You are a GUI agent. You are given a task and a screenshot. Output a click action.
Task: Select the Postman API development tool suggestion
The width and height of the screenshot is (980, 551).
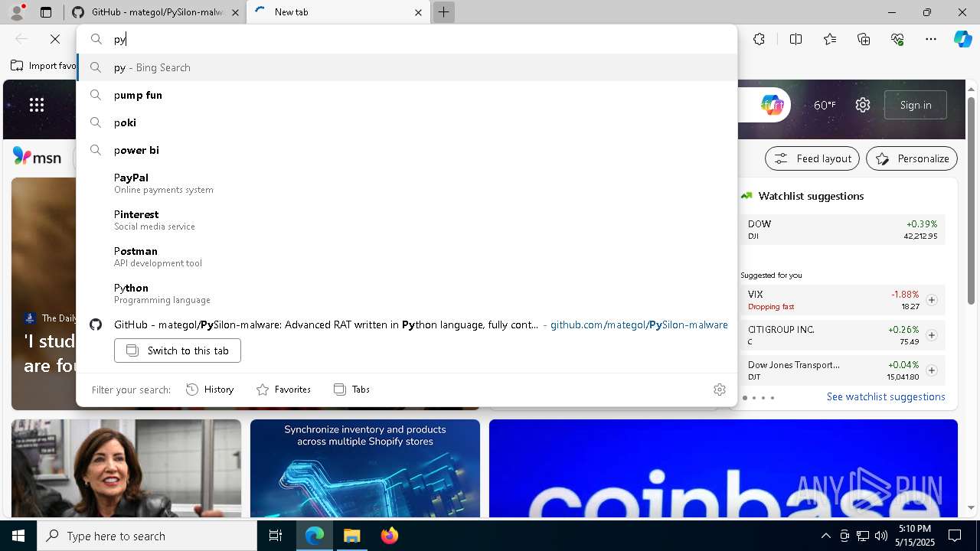tap(407, 256)
